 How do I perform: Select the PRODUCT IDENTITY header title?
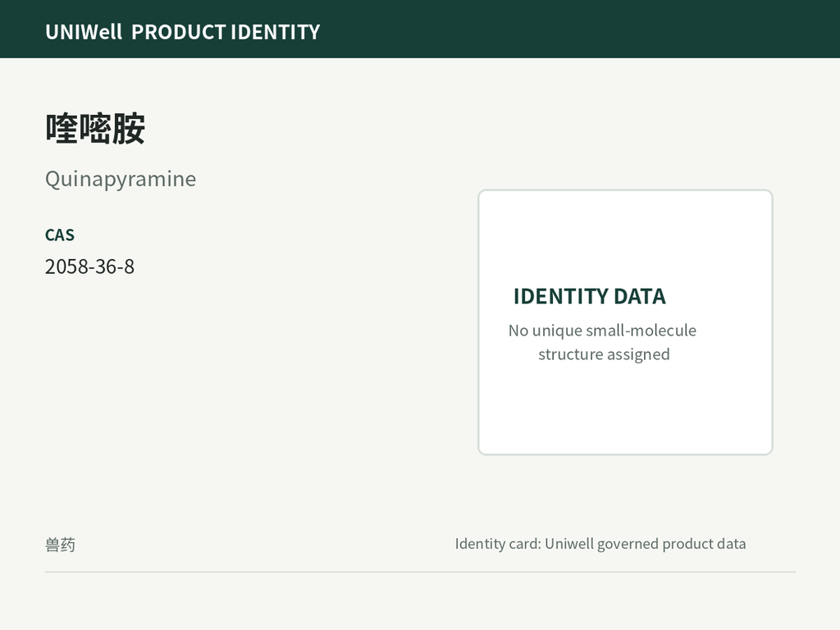tap(226, 32)
